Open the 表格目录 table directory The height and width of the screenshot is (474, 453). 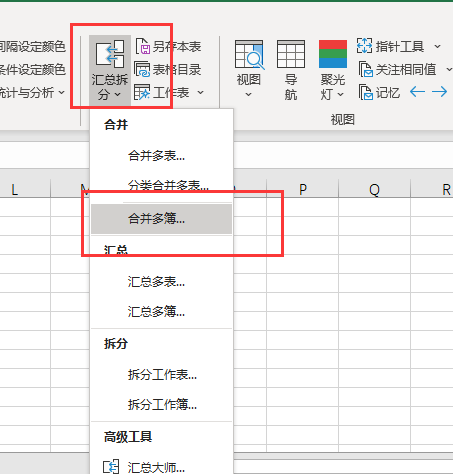click(x=168, y=69)
